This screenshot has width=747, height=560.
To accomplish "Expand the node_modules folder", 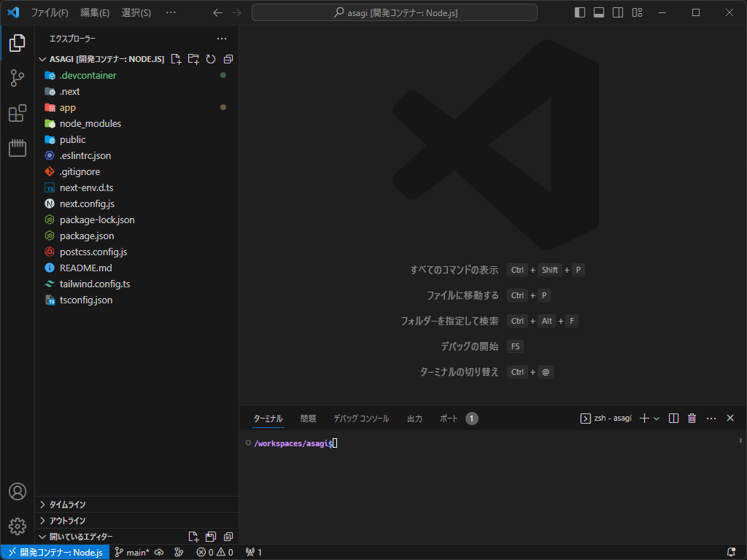I will [x=136, y=123].
